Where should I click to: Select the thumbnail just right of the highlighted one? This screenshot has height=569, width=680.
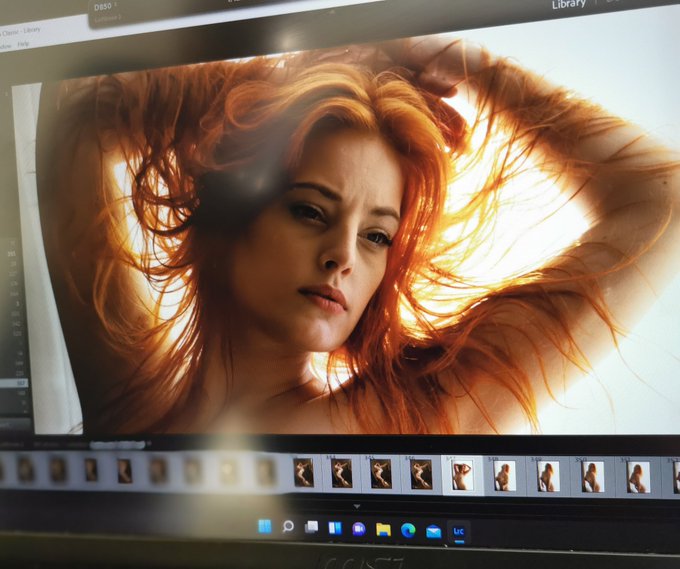coord(505,476)
